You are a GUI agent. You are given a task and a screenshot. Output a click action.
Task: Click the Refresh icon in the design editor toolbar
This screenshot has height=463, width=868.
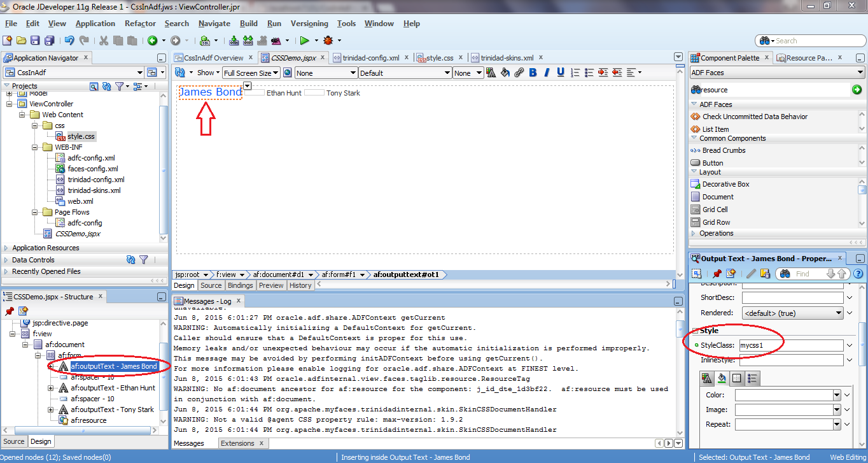click(179, 73)
